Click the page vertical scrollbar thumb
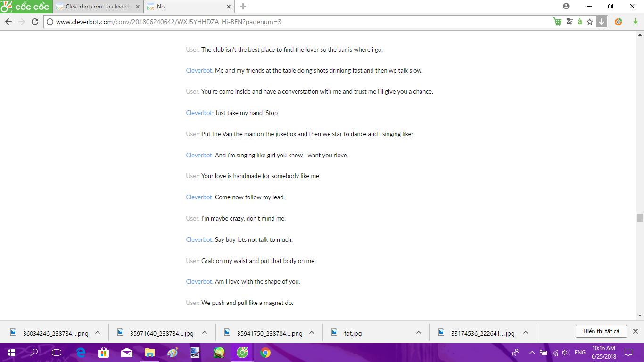The width and height of the screenshot is (644, 362). pyautogui.click(x=640, y=217)
